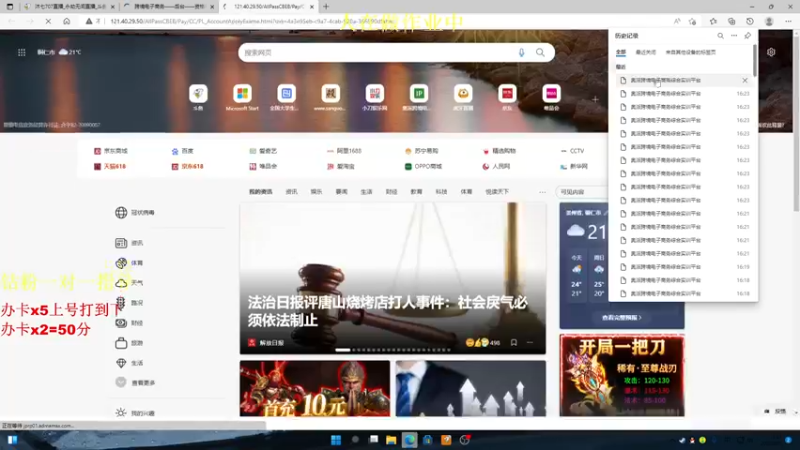This screenshot has height=450, width=800.
Task: Switch to the 悦读天下 news feed tab
Action: click(497, 192)
